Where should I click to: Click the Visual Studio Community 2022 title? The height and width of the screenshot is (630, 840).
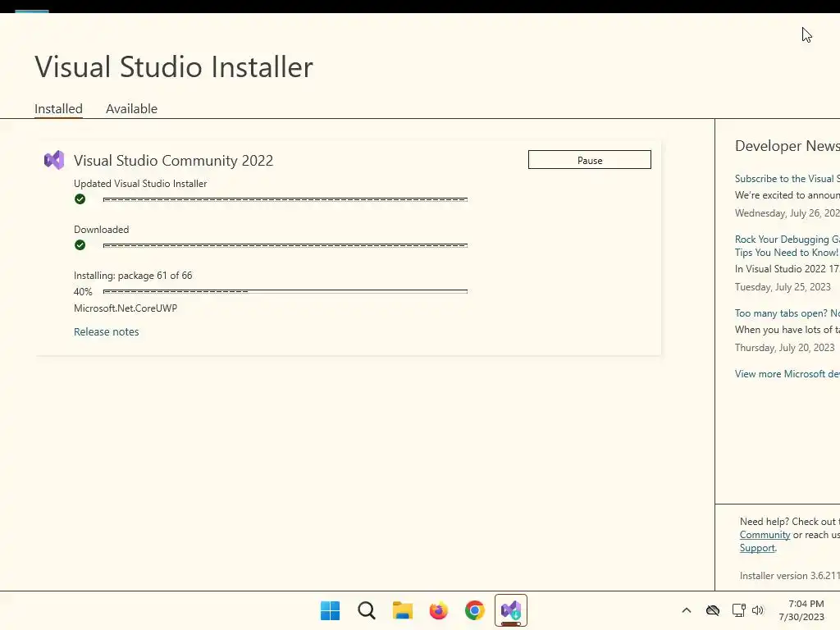click(174, 160)
